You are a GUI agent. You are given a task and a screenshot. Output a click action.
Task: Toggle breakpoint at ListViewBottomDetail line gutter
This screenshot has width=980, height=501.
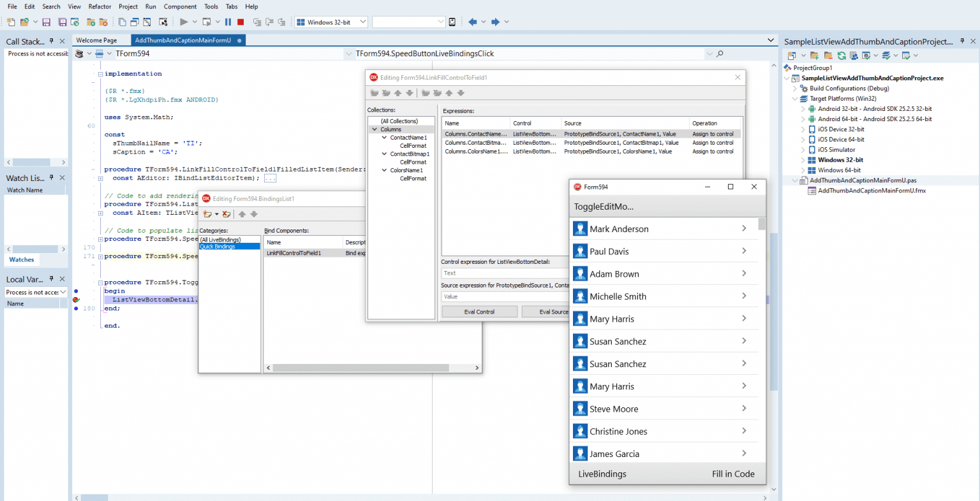76,300
